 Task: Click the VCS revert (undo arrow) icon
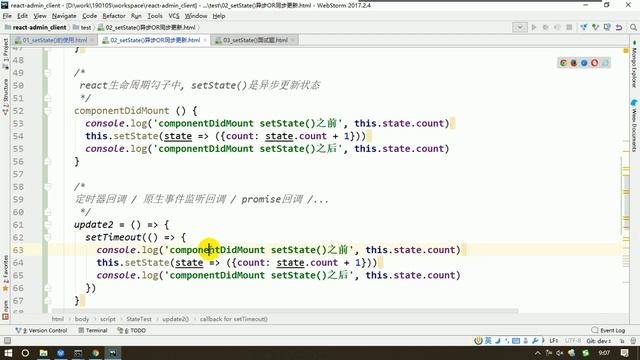click(x=619, y=27)
